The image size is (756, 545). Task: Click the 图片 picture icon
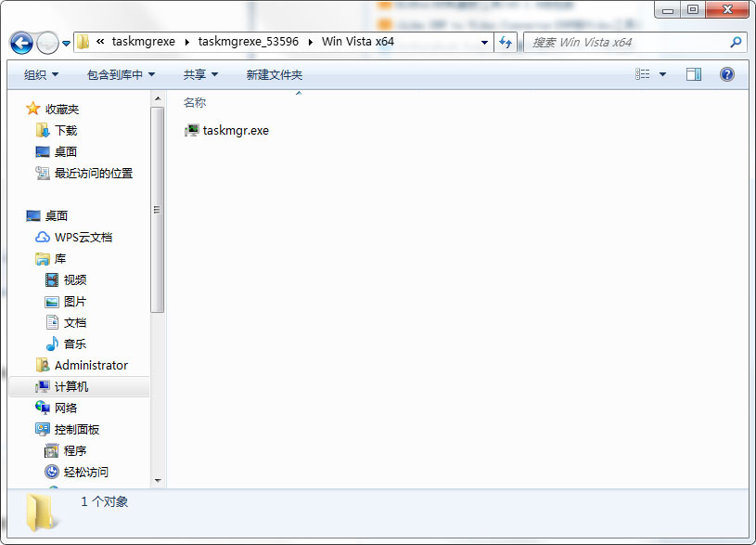pos(52,302)
